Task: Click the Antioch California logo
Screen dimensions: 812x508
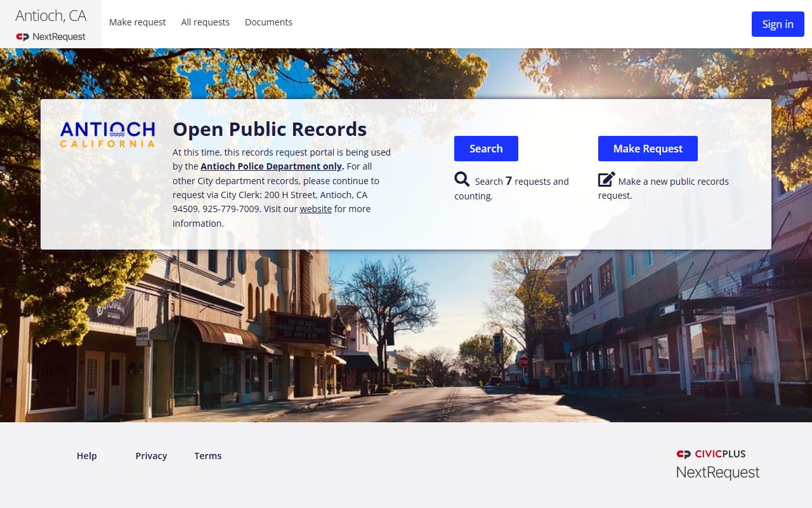Action: [x=107, y=135]
